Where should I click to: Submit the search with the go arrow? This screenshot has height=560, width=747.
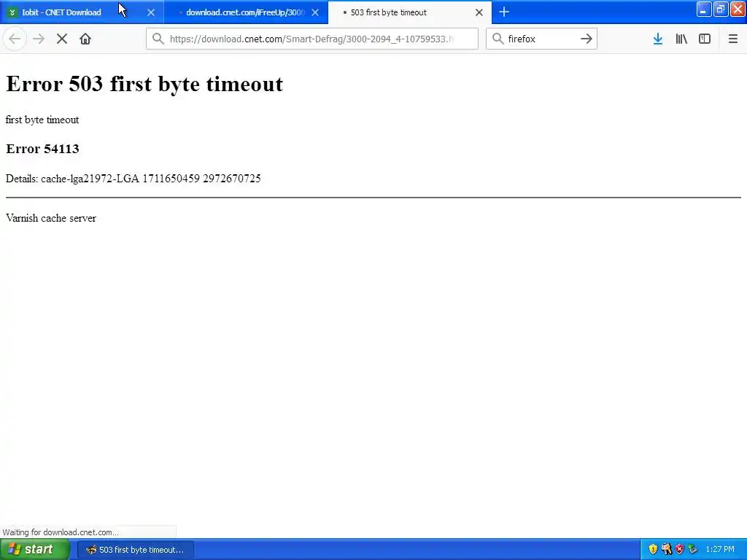587,39
